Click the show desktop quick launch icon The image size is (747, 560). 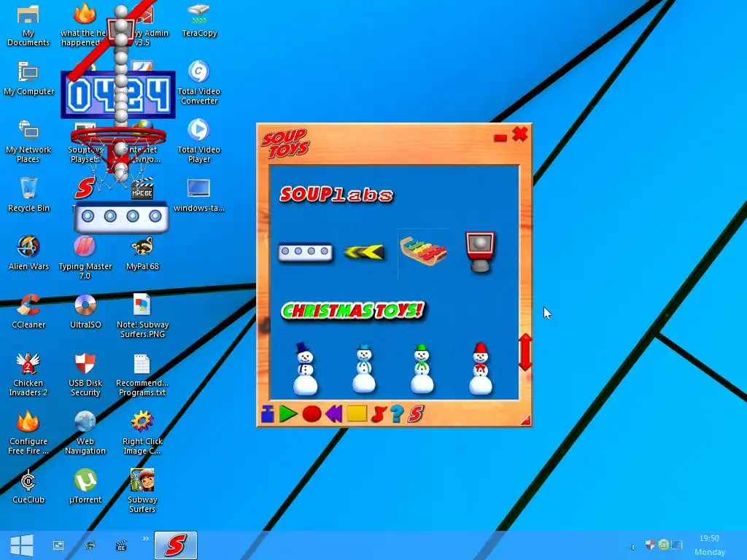pyautogui.click(x=58, y=545)
